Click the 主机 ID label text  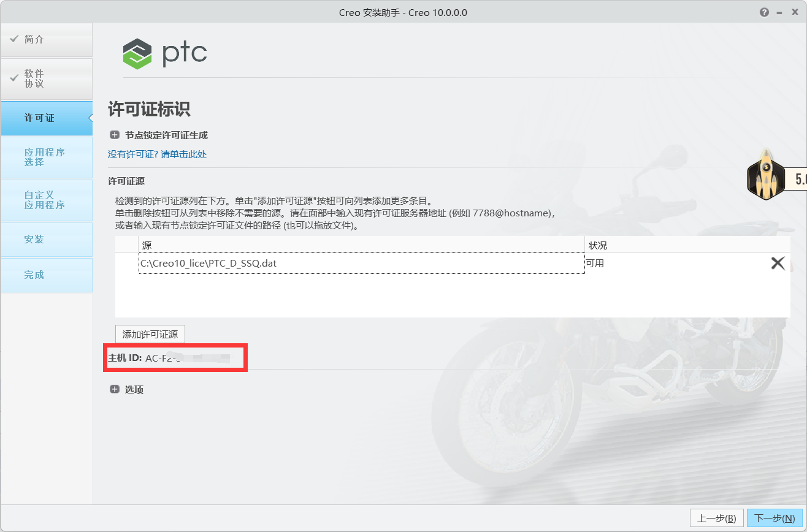coord(125,358)
